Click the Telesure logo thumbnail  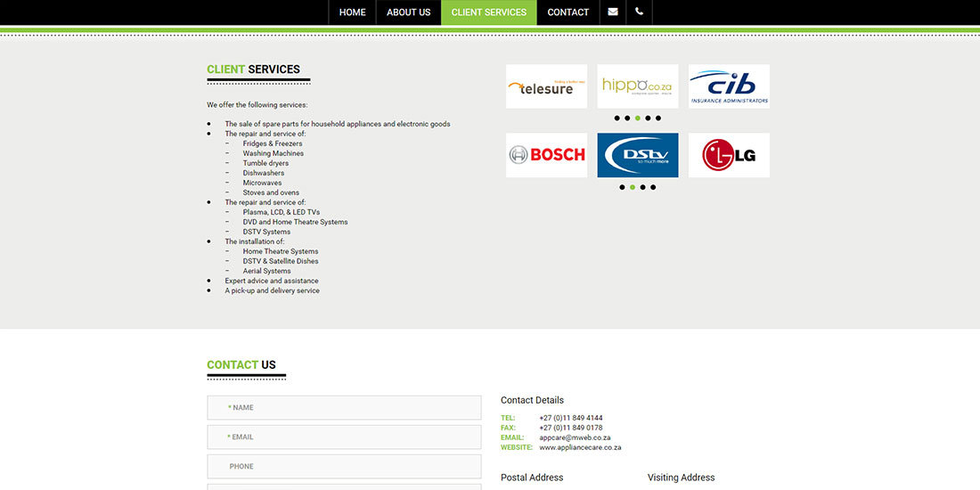[546, 86]
